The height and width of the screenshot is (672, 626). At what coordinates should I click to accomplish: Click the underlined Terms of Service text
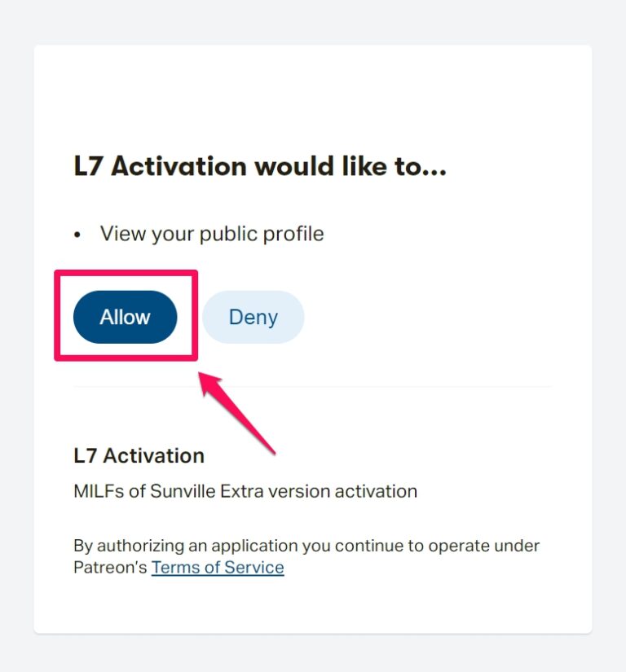(217, 567)
